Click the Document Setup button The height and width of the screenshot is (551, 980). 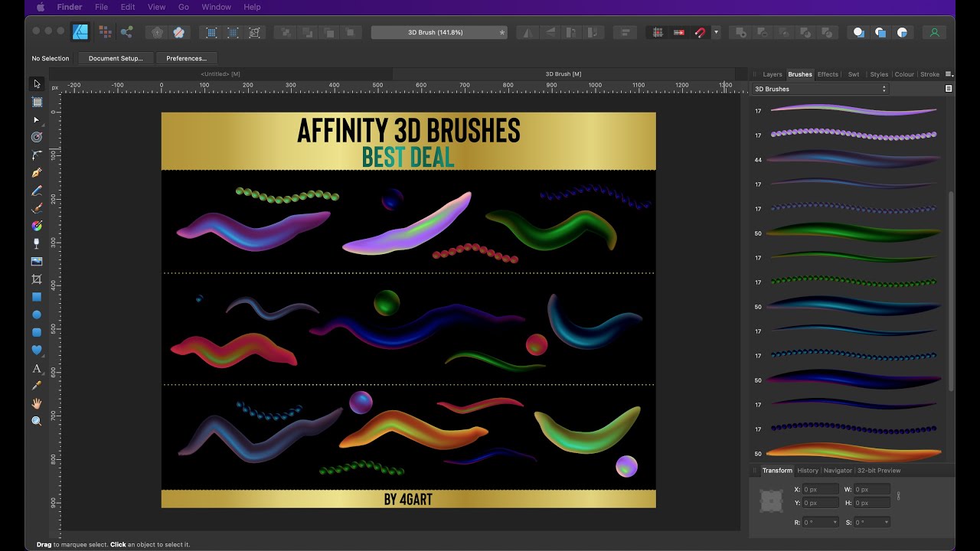pos(116,58)
